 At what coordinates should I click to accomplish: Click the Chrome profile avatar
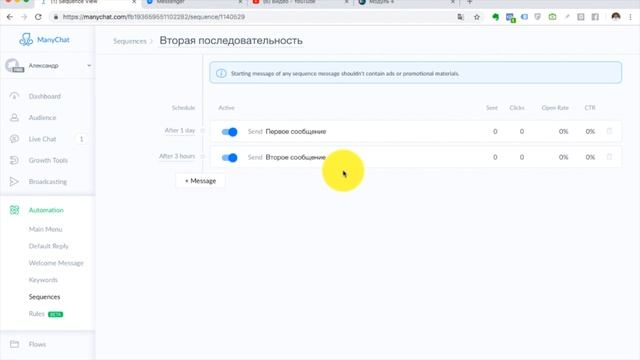616,17
